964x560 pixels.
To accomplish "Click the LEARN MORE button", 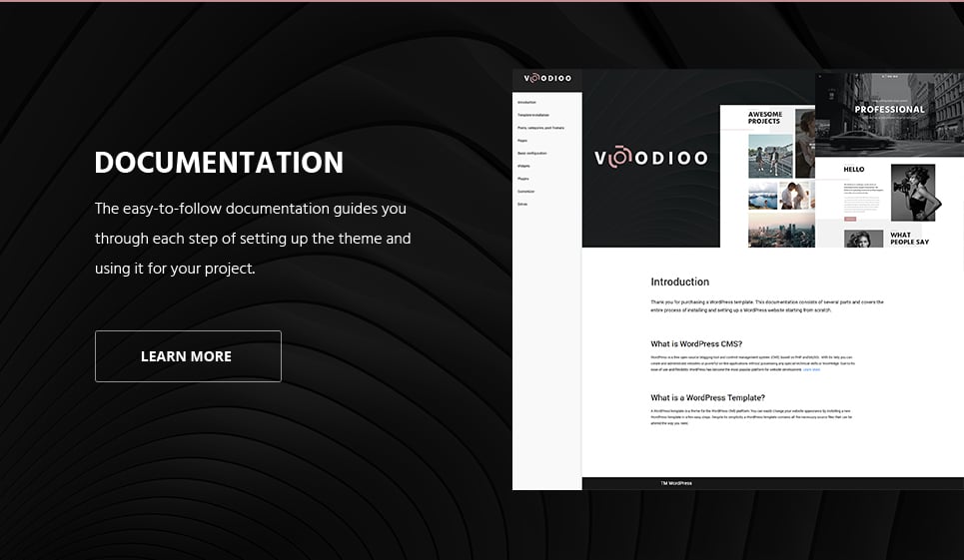I will pos(188,356).
